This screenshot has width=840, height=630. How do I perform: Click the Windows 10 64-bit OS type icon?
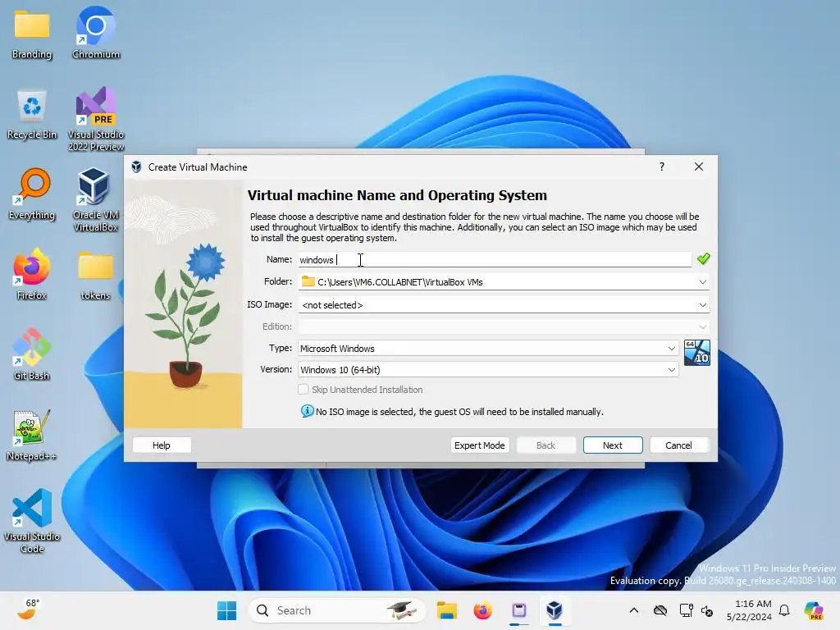point(697,353)
